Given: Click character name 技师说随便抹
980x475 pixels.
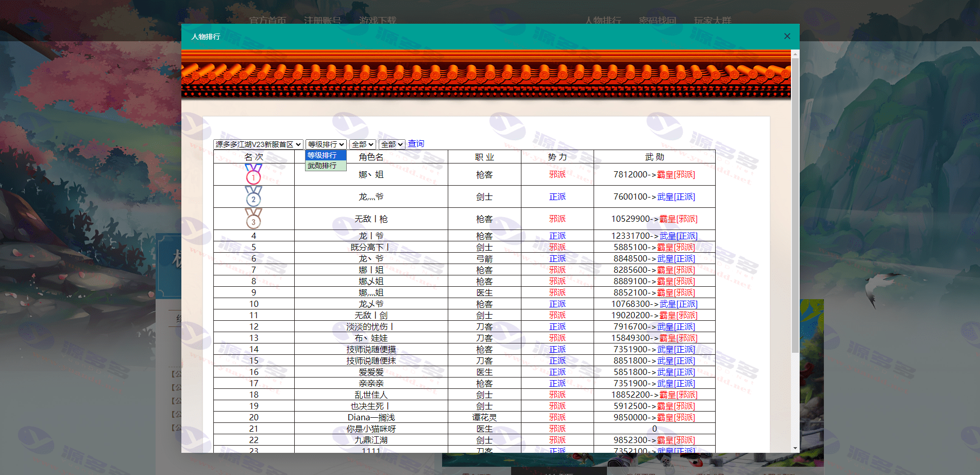Looking at the screenshot, I should click(x=371, y=361).
